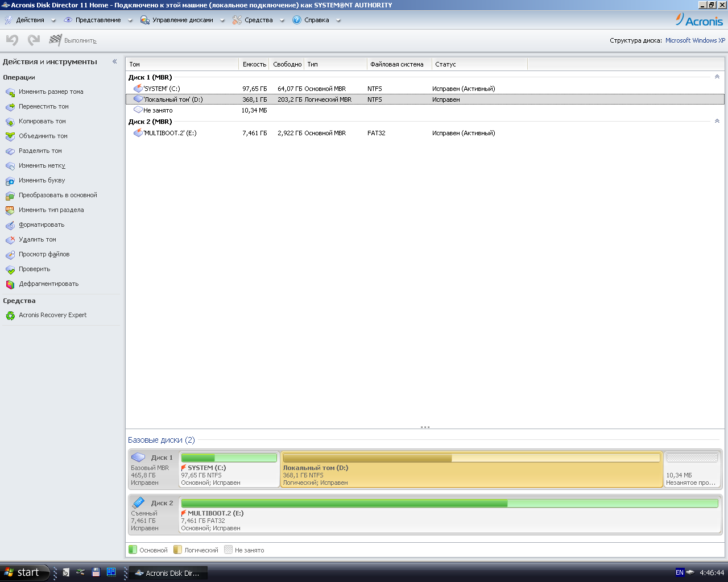
Task: Collapse the Диск 2 (MBR) group
Action: [717, 121]
